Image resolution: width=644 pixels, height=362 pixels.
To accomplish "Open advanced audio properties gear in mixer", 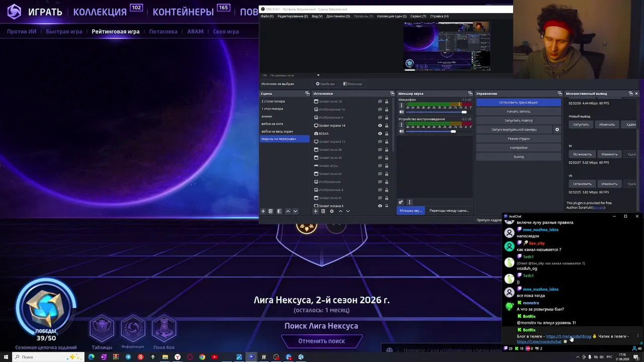I will pyautogui.click(x=401, y=202).
